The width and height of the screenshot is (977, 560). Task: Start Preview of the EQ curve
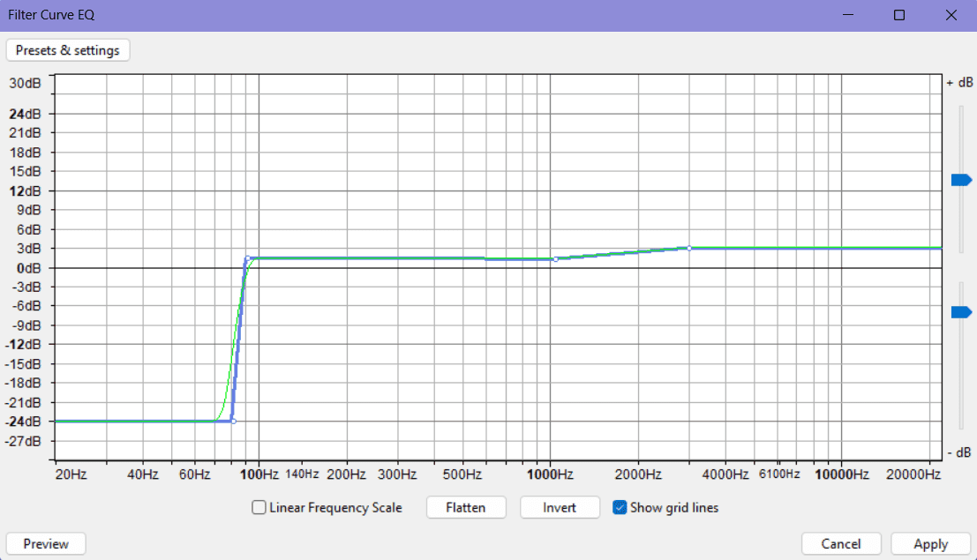[x=46, y=544]
